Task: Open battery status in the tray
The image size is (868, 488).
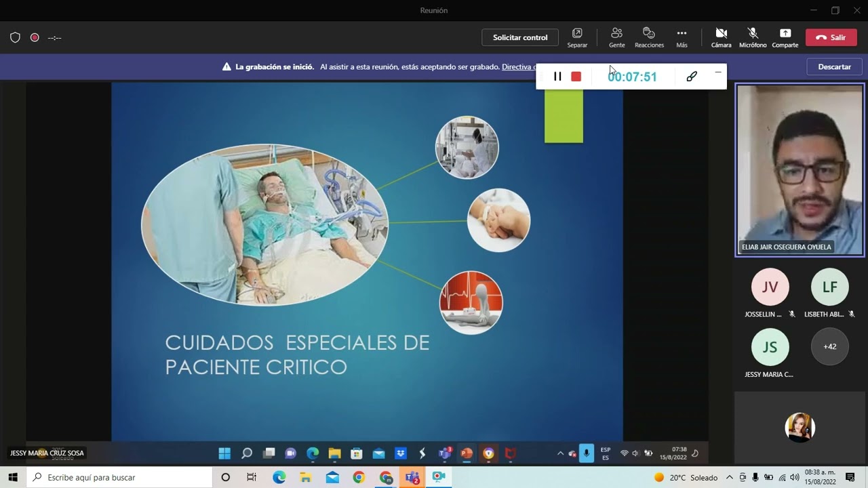Action: (x=768, y=477)
